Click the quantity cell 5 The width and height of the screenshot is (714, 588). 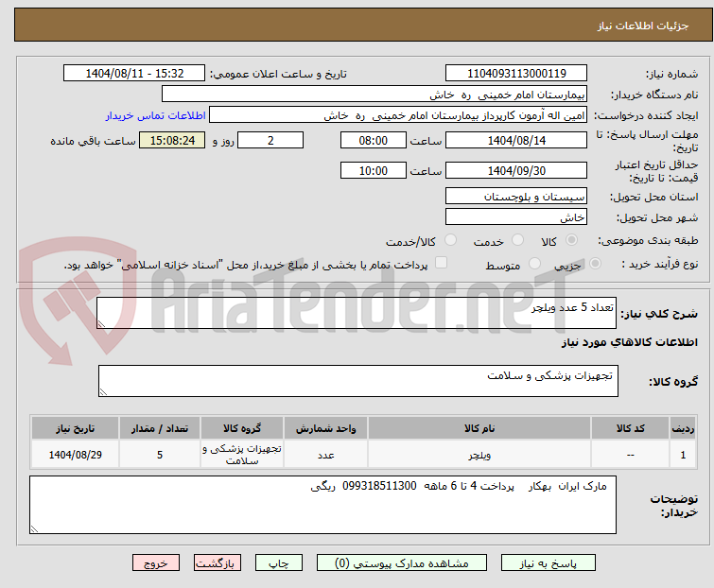pos(160,454)
